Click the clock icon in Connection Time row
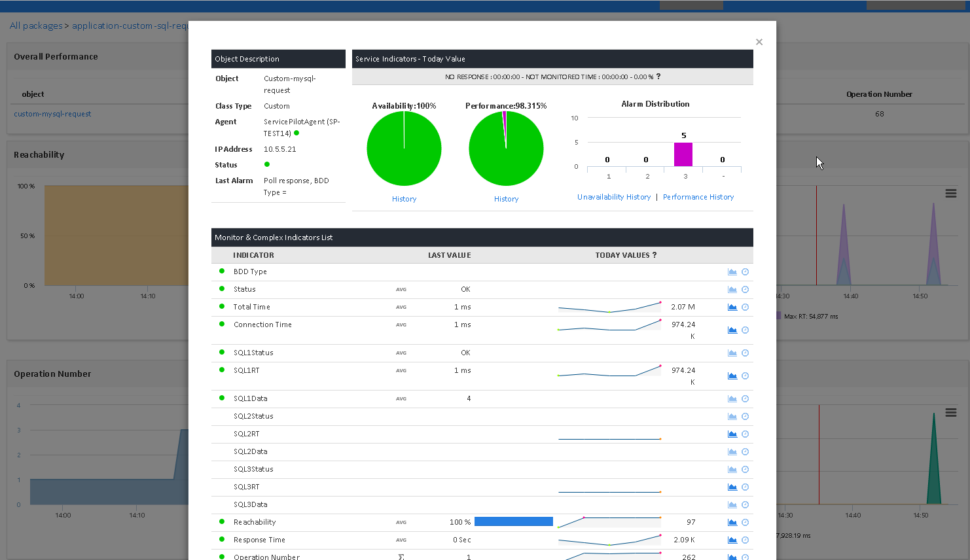Image resolution: width=970 pixels, height=560 pixels. [745, 330]
